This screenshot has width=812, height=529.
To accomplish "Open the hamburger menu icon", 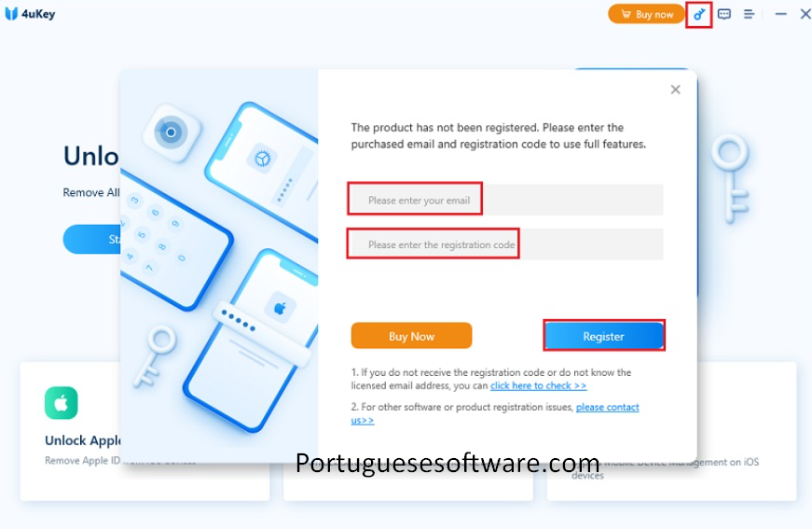I will 749,14.
